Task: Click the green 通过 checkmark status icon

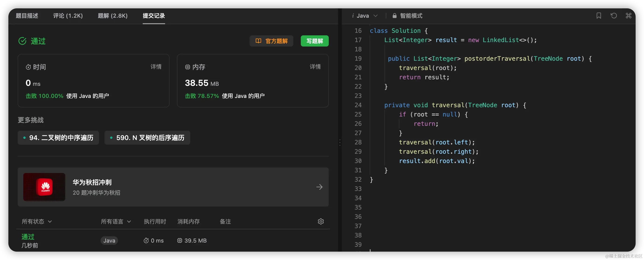Action: 23,41
